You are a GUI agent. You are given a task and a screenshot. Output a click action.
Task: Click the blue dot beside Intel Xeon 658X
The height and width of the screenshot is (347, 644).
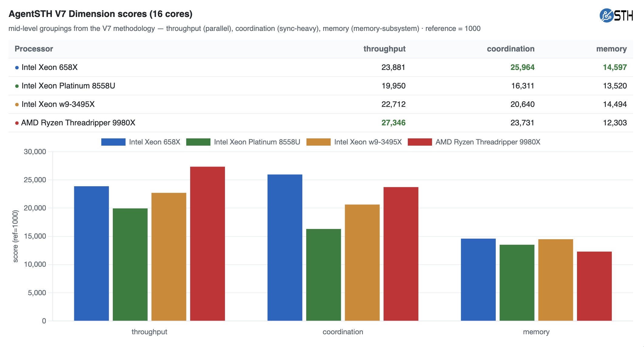coord(17,68)
